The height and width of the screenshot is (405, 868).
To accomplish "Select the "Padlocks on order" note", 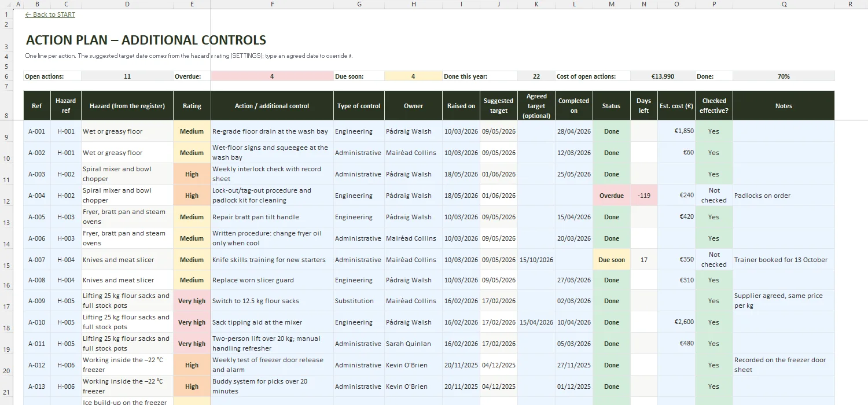I will [784, 196].
